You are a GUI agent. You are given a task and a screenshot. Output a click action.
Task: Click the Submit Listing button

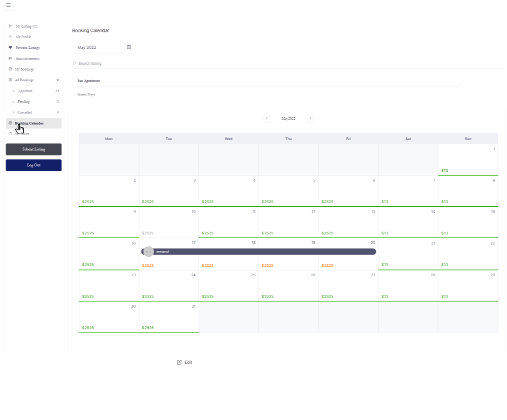(x=33, y=150)
